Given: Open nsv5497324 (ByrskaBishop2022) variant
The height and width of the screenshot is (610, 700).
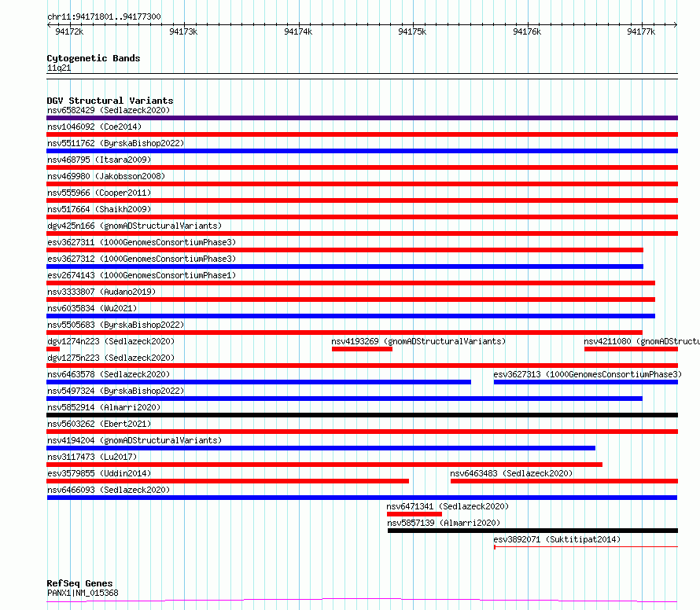Looking at the screenshot, I should pos(116,391).
